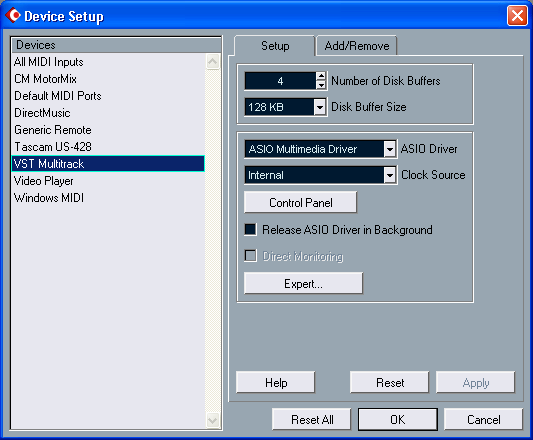Switch to the Add/Remove tab

(x=357, y=46)
